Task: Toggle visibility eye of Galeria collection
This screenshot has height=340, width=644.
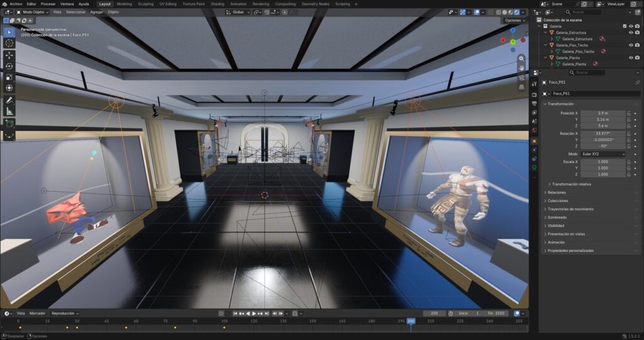Action: (631, 26)
